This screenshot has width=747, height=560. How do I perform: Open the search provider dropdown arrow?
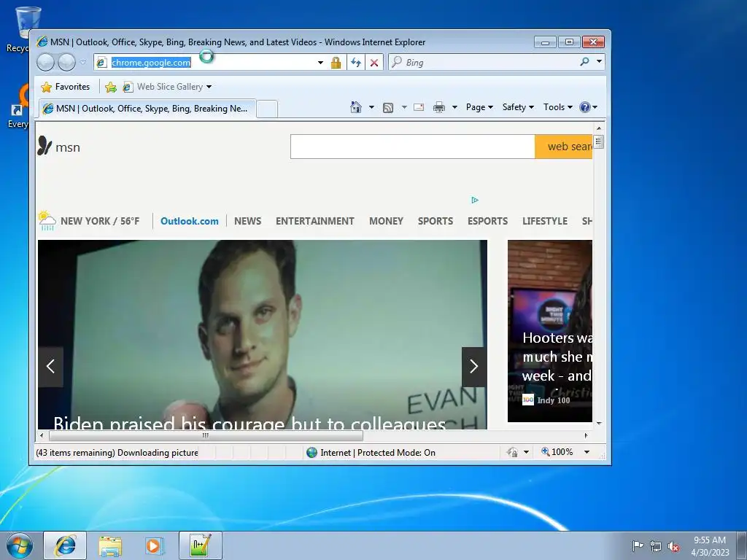coord(599,62)
